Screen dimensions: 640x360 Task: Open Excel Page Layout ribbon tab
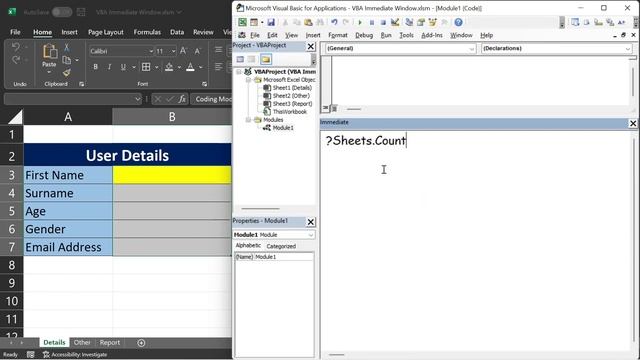pyautogui.click(x=106, y=32)
